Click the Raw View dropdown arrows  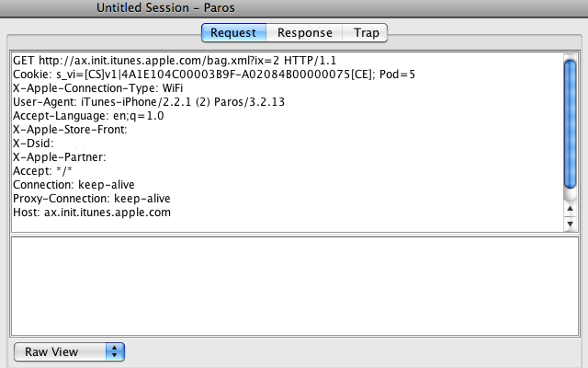coord(115,351)
